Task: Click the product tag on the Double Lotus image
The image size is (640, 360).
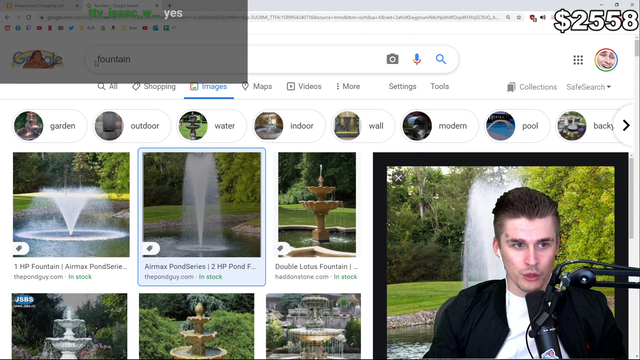Action: click(x=280, y=248)
